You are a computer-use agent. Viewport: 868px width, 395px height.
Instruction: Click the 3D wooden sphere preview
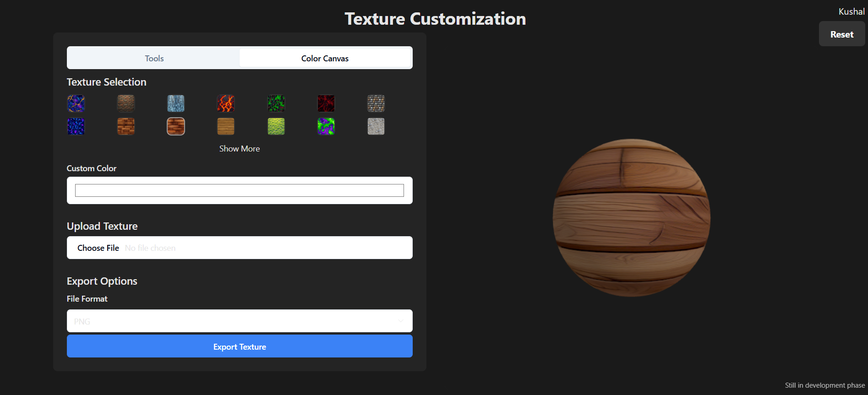coord(632,218)
